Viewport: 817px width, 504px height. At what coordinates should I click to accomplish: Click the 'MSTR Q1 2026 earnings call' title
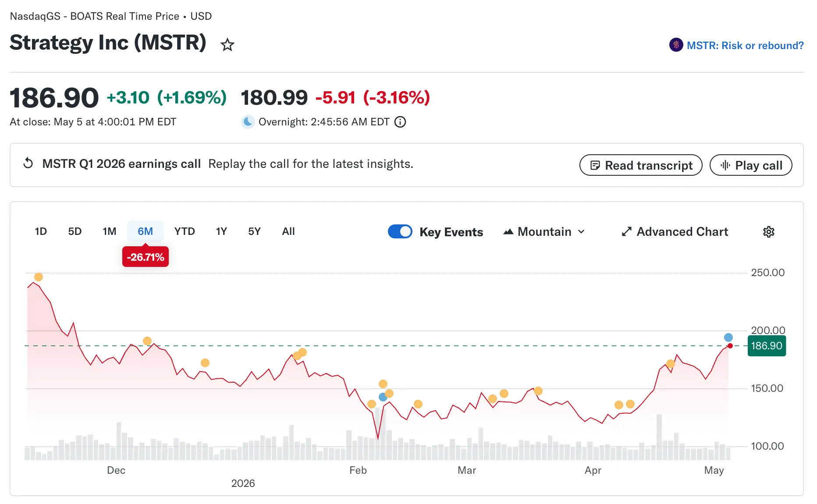click(x=121, y=163)
